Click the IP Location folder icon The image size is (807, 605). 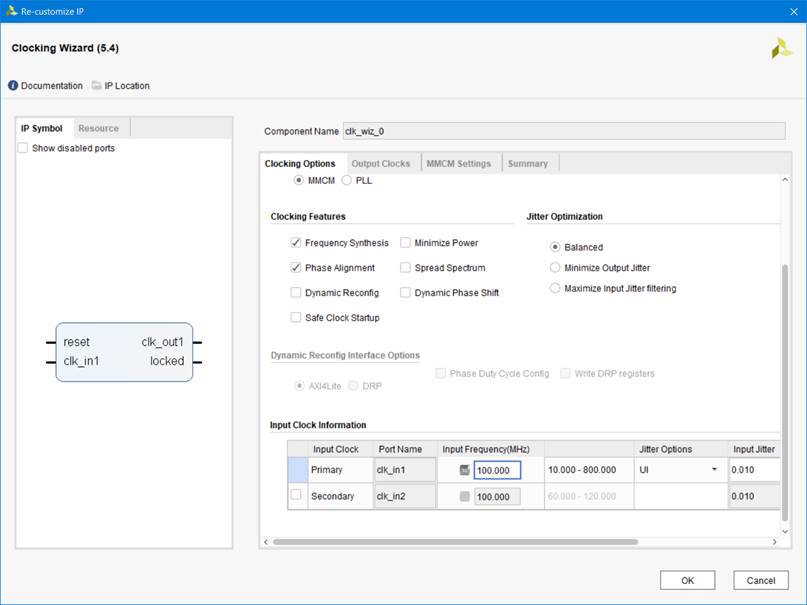(96, 86)
